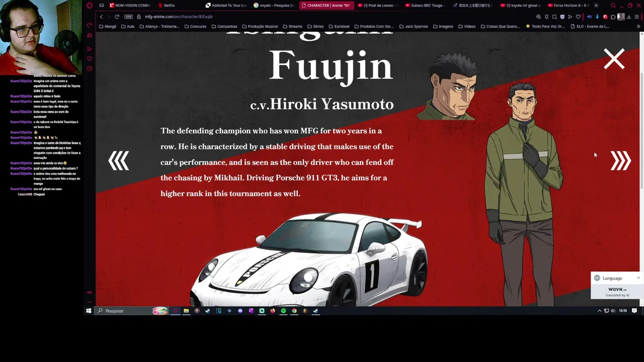The height and width of the screenshot is (362, 644).
Task: Open Chrome from the taskbar
Action: 294,311
